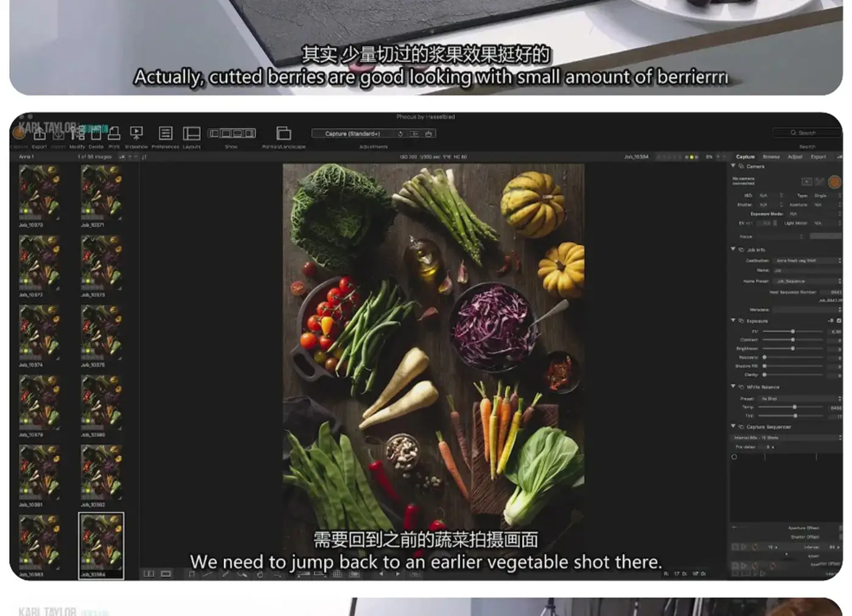This screenshot has height=616, width=852.
Task: Click the single view icon in bottom bar
Action: (x=166, y=573)
